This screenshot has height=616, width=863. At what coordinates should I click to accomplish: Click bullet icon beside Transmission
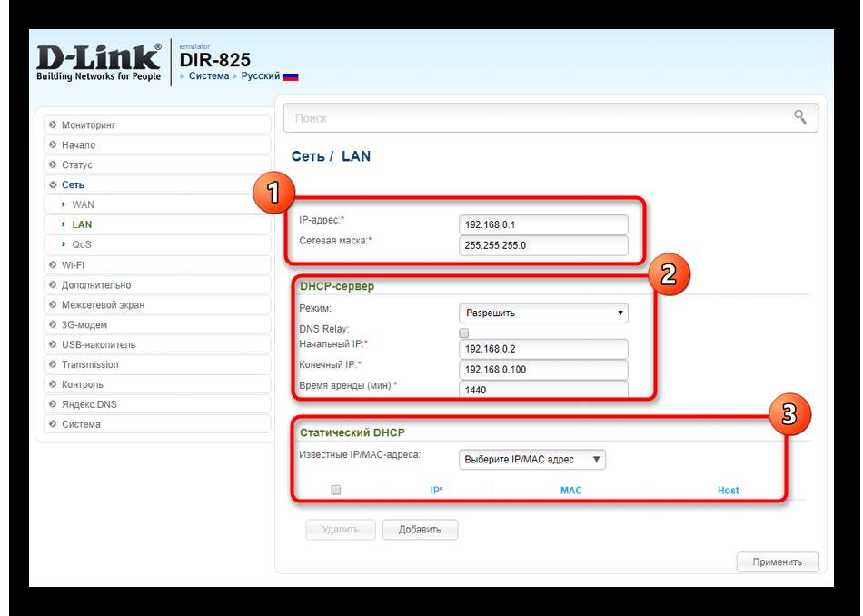point(53,363)
